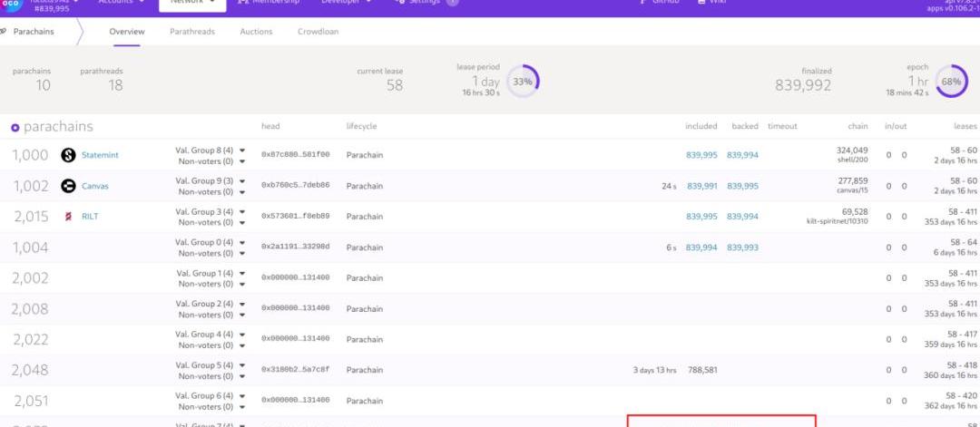This screenshot has height=427, width=980.
Task: Expand Val. Group 1 (4) dropdown
Action: pyautogui.click(x=242, y=273)
